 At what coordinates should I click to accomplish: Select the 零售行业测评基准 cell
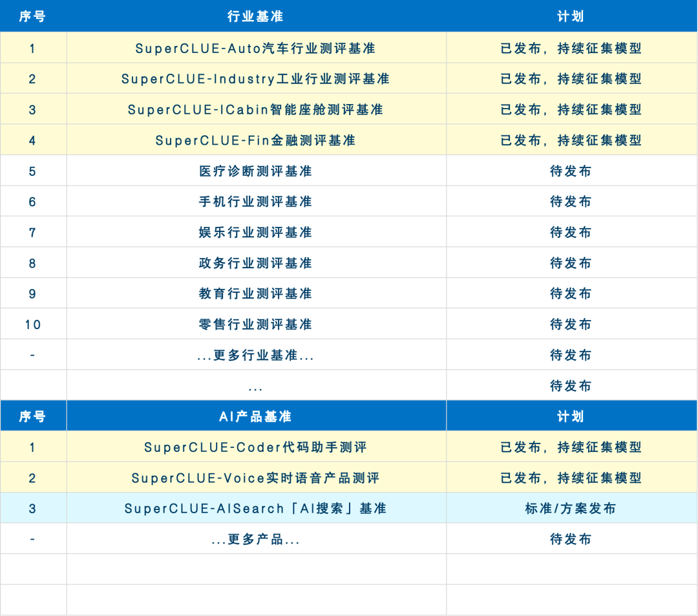tap(255, 324)
